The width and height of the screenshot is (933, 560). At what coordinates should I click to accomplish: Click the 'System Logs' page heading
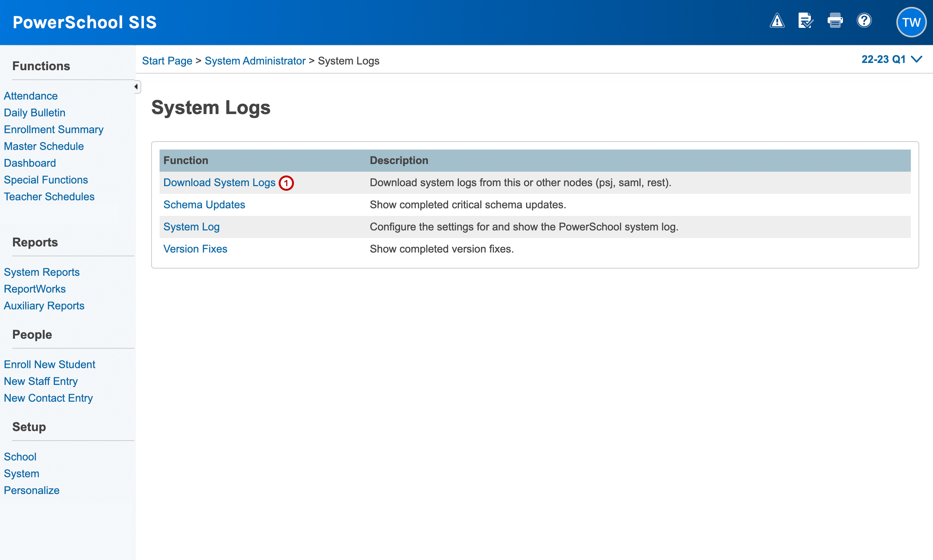tap(211, 108)
